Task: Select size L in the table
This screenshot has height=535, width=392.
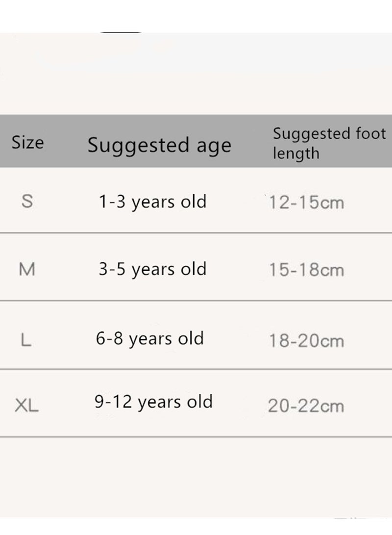Action: click(x=26, y=340)
